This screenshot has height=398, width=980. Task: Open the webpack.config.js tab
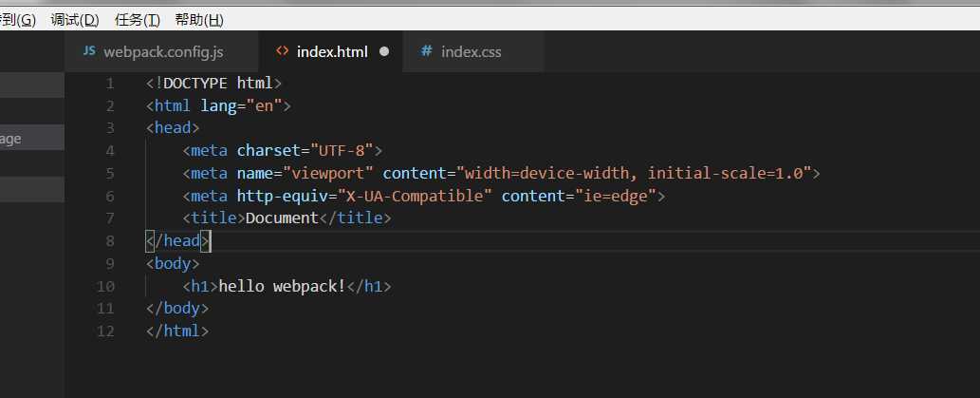coord(161,52)
